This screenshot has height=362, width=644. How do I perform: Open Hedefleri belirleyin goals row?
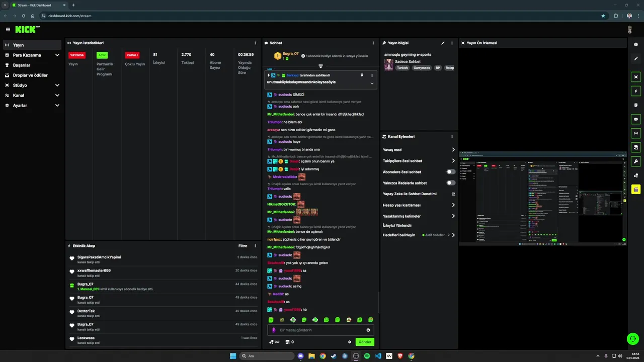tap(419, 235)
